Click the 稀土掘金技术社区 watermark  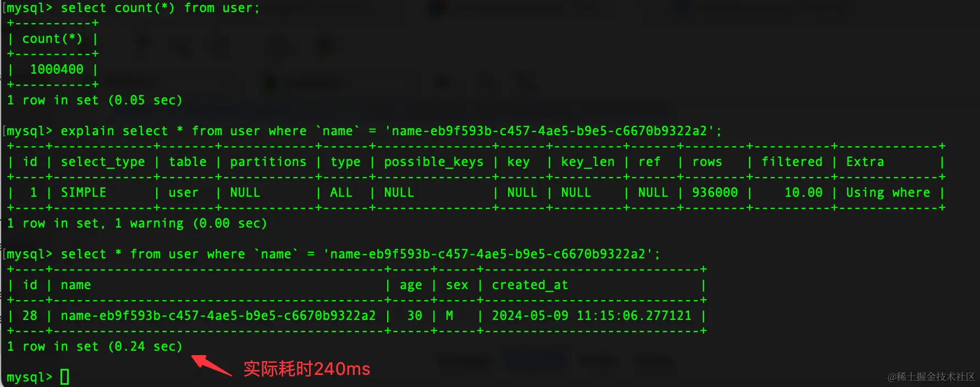pos(932,377)
